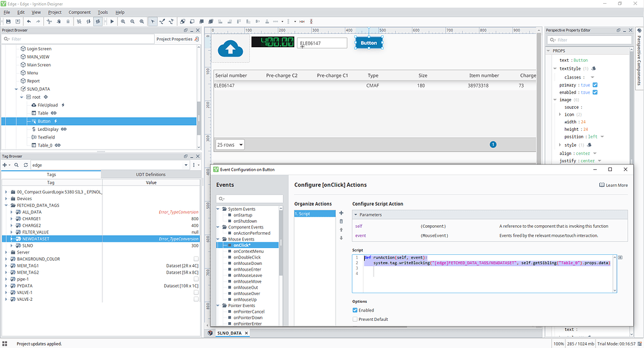
Task: Click the add action plus icon
Action: pos(341,213)
